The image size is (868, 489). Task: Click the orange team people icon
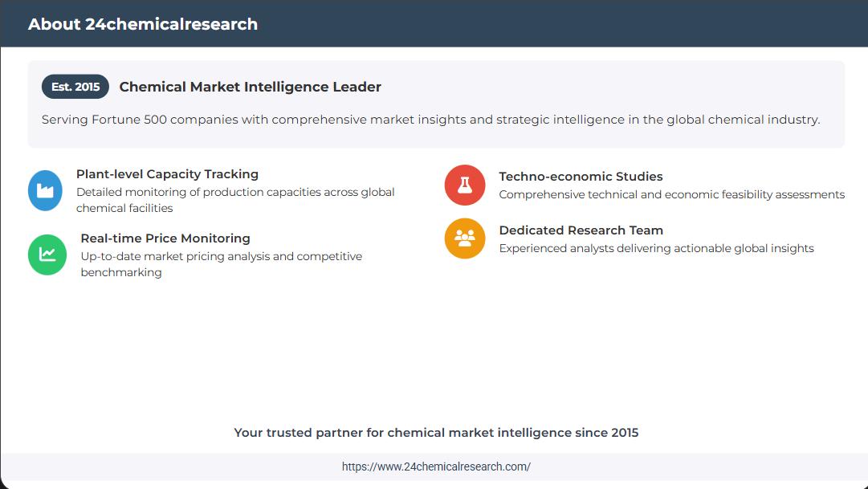[x=465, y=238]
